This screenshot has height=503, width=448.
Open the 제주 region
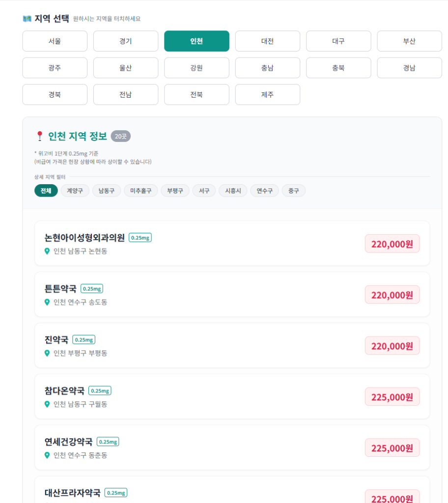pyautogui.click(x=267, y=94)
